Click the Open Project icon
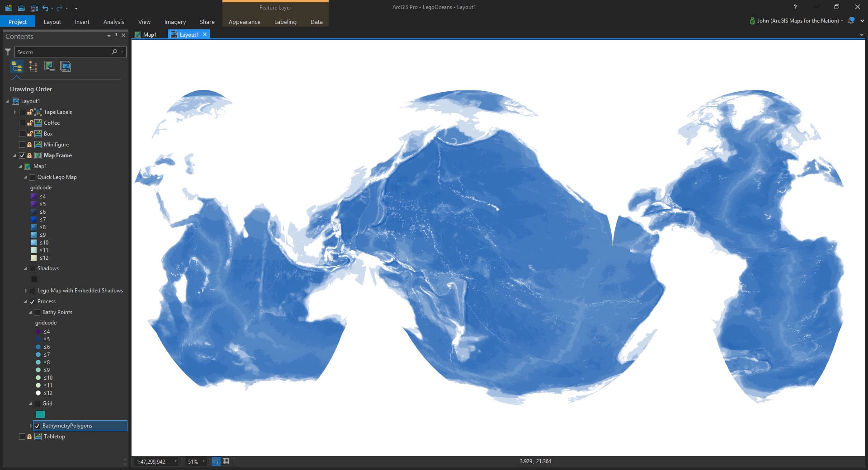868x470 pixels. tap(21, 8)
